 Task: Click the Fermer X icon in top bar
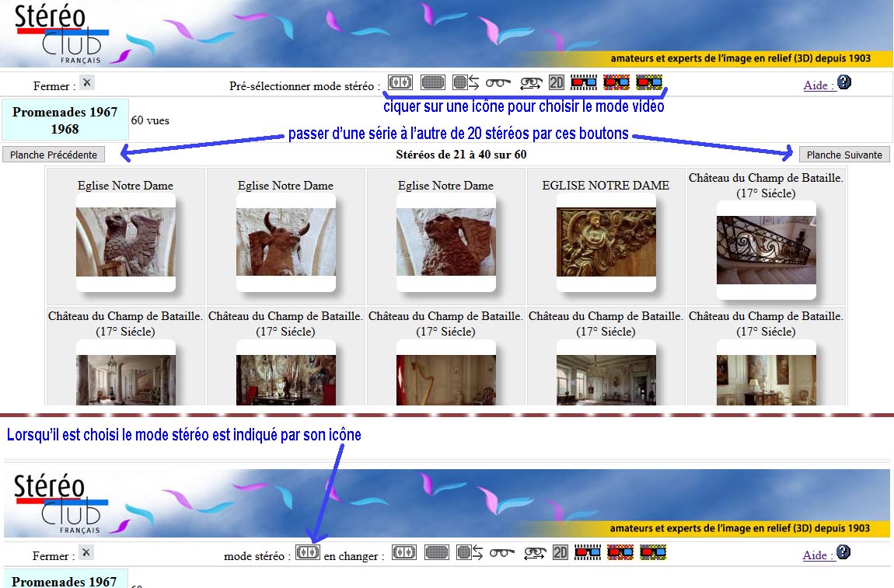click(x=86, y=82)
